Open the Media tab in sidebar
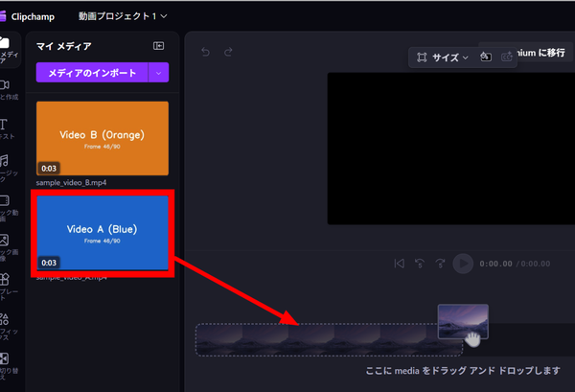Screen dimensions: 575x392 [9, 50]
